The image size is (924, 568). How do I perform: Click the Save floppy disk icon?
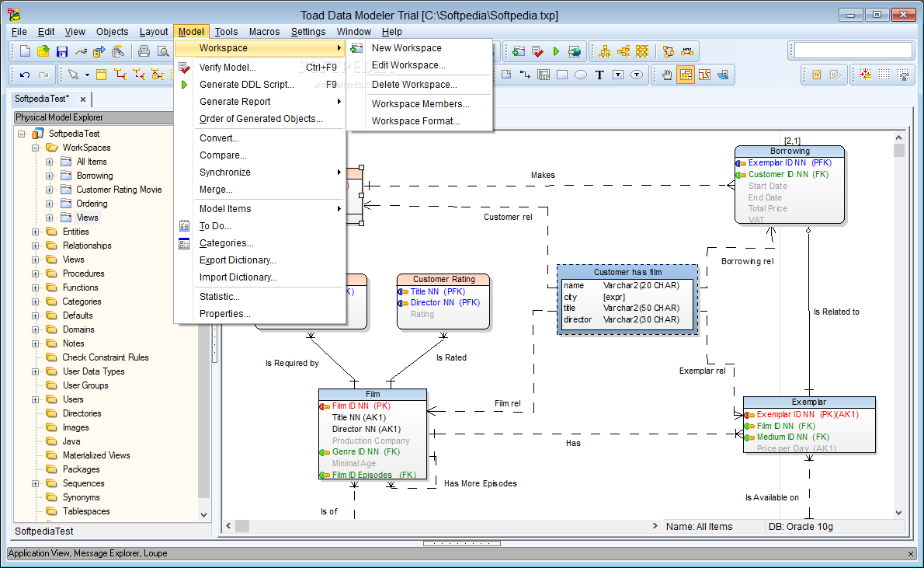62,52
